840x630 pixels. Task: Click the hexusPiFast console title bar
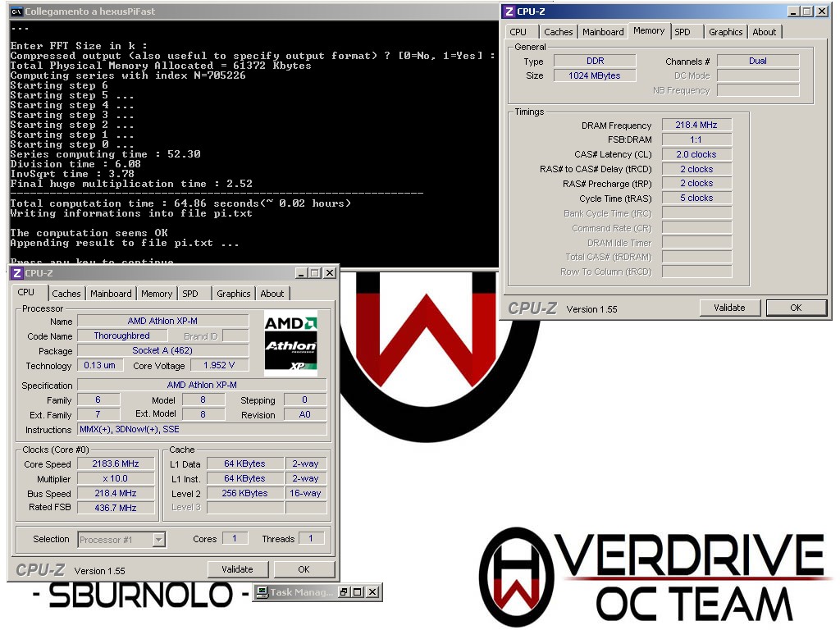pos(254,11)
